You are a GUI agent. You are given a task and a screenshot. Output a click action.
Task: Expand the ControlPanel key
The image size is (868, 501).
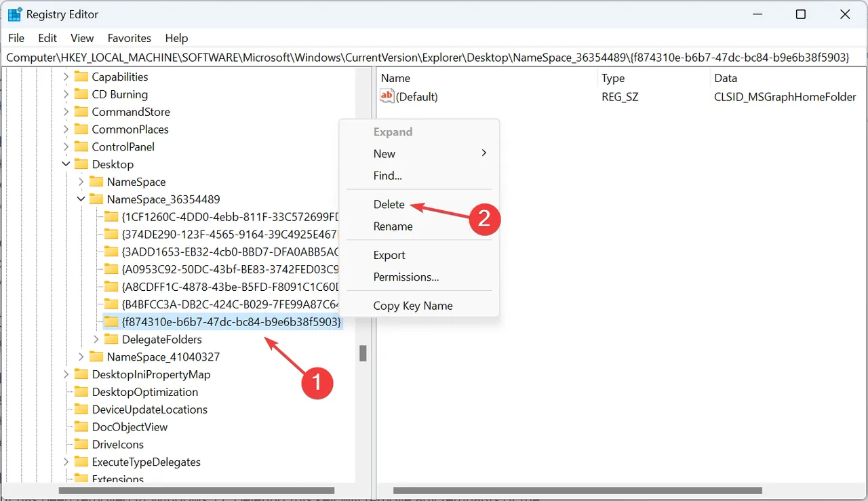66,146
